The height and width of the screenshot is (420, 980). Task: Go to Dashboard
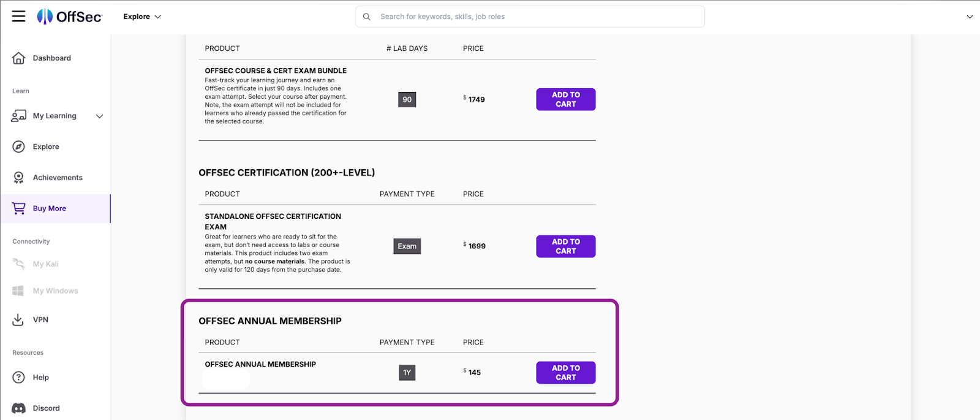52,58
